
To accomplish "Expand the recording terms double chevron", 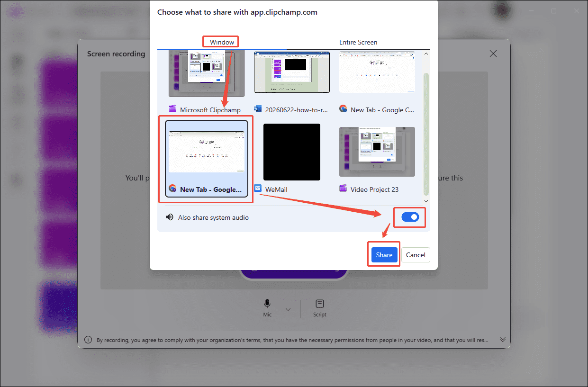I will pyautogui.click(x=503, y=340).
